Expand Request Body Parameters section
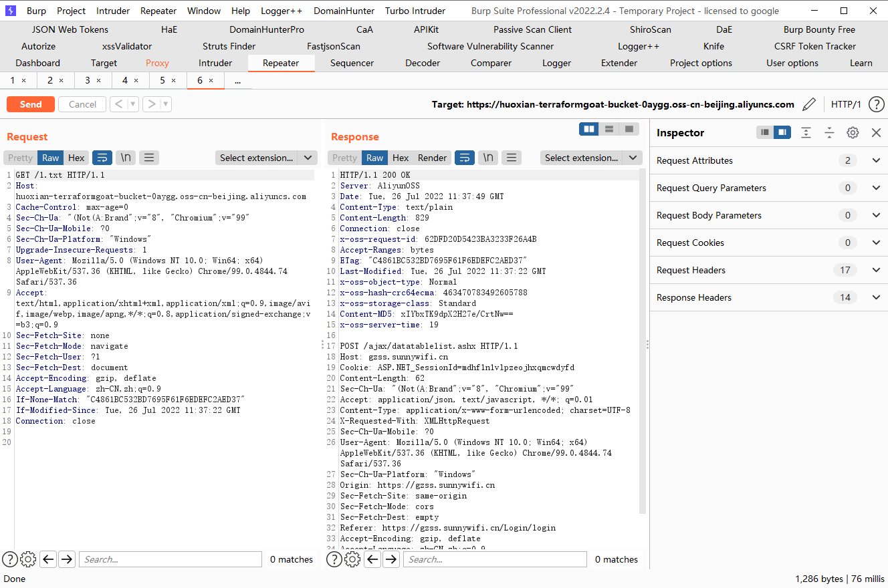Viewport: 888px width, 588px height. click(x=876, y=215)
